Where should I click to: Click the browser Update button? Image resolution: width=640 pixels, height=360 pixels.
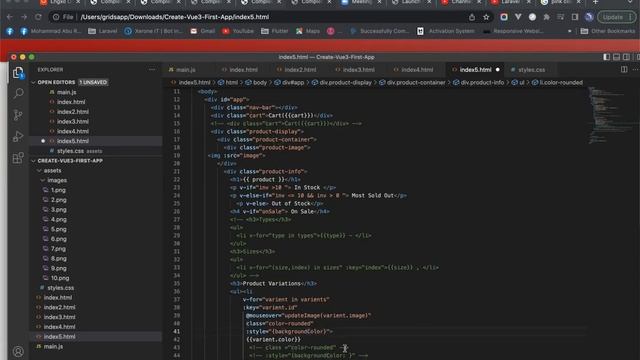pos(616,17)
